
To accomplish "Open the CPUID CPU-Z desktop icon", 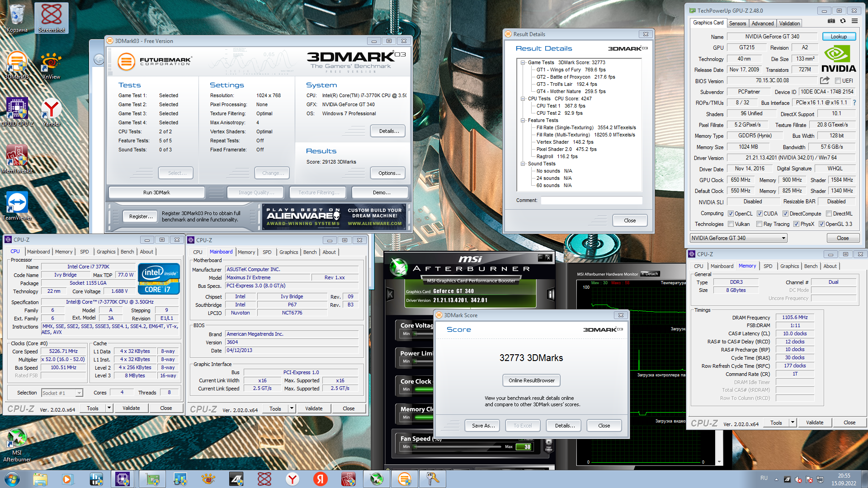I will point(17,112).
